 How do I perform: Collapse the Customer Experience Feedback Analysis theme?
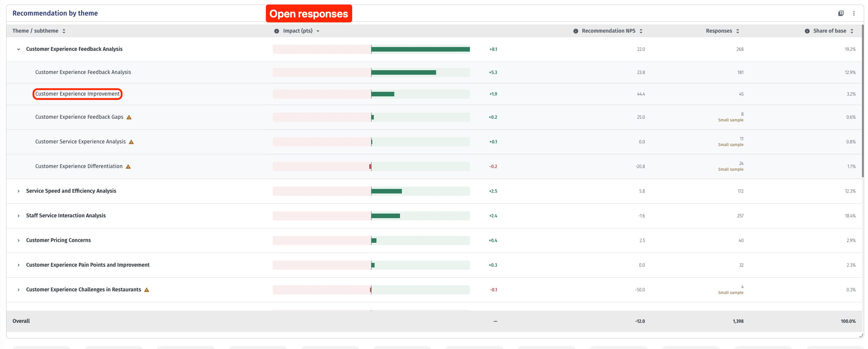pyautogui.click(x=19, y=49)
